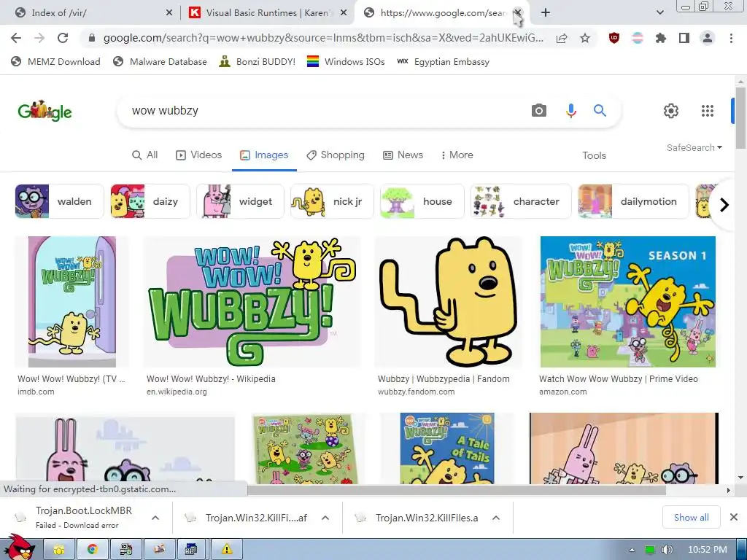Switch to Visual Basic Runtimes tab
Image resolution: width=747 pixels, height=560 pixels.
coord(268,13)
